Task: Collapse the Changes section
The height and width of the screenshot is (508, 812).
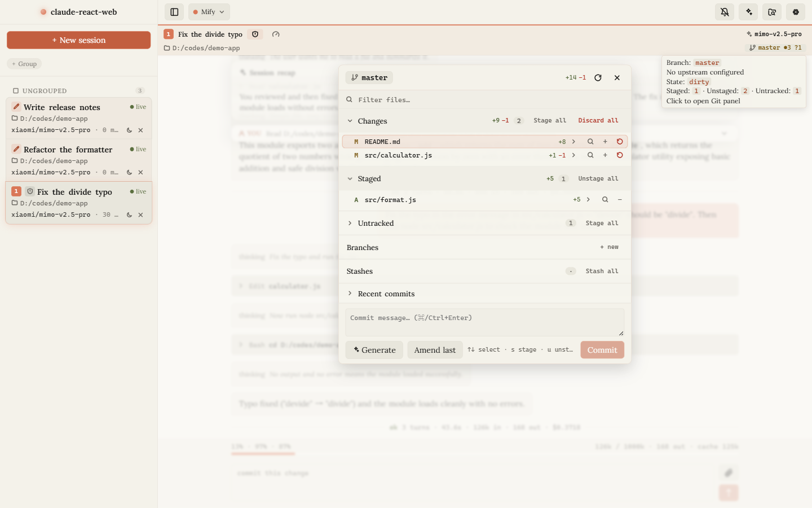Action: coord(350,121)
